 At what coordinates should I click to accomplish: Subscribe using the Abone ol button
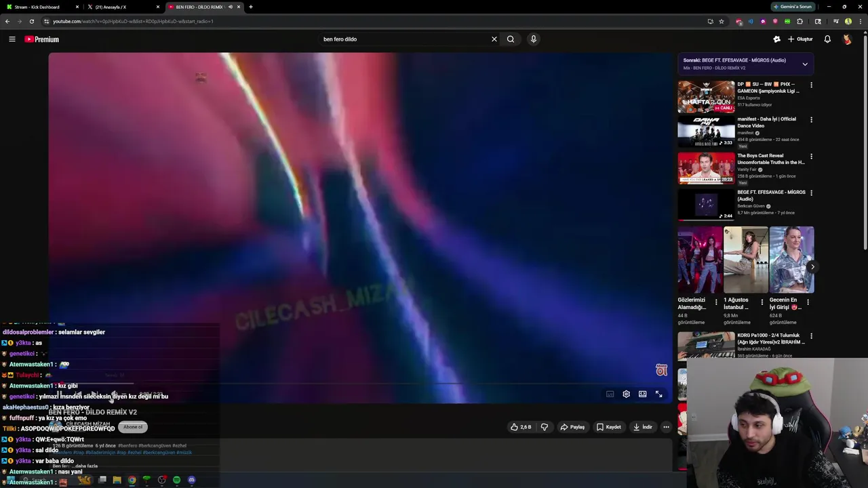[133, 427]
